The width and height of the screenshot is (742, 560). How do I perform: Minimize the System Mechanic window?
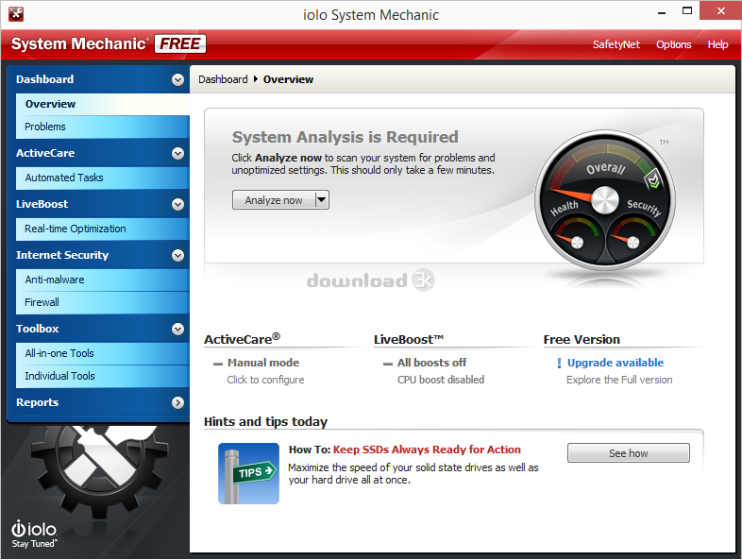pos(662,12)
